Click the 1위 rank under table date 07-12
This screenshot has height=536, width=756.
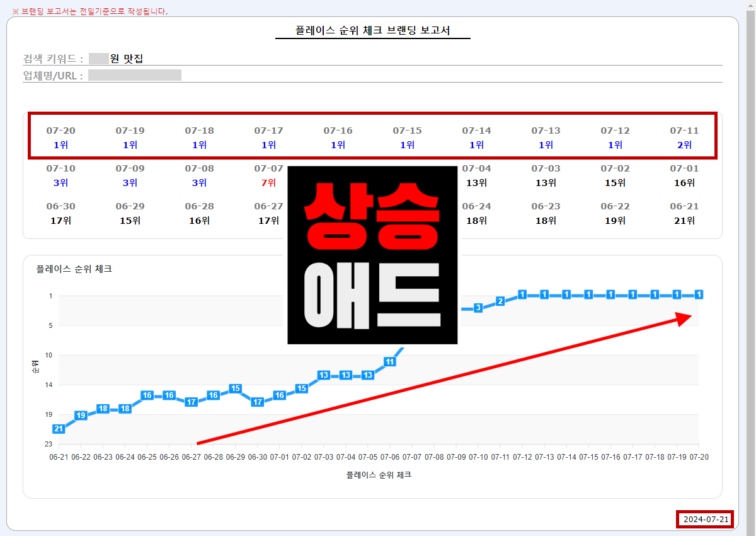click(616, 145)
